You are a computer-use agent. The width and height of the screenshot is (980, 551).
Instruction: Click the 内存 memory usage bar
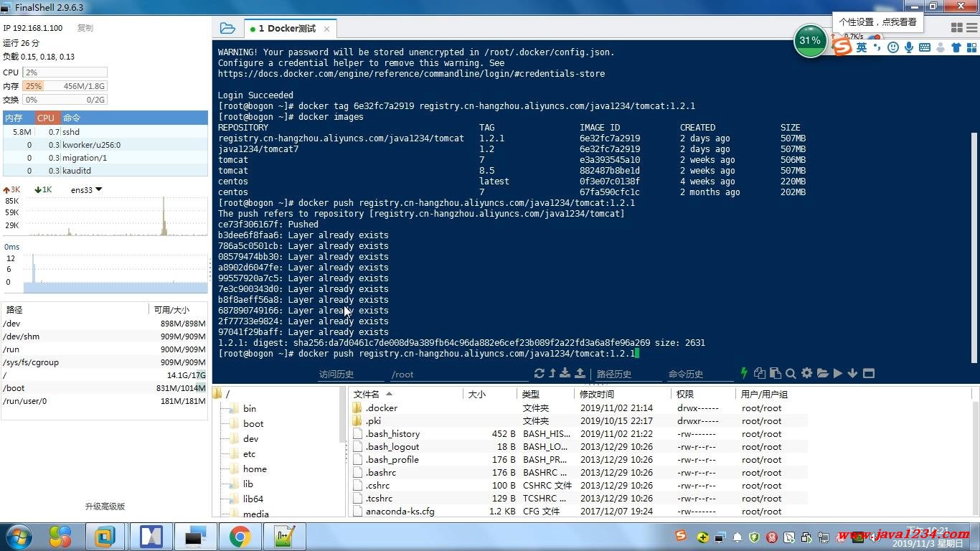65,86
